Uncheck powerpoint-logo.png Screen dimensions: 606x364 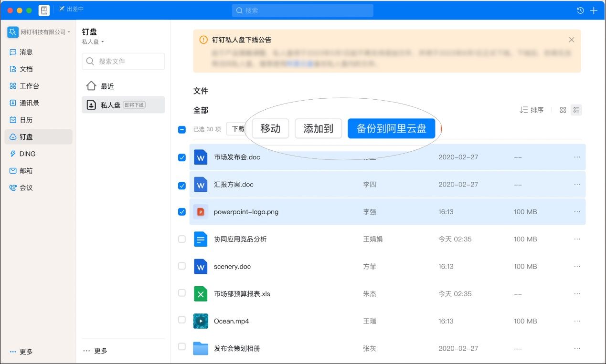click(182, 211)
